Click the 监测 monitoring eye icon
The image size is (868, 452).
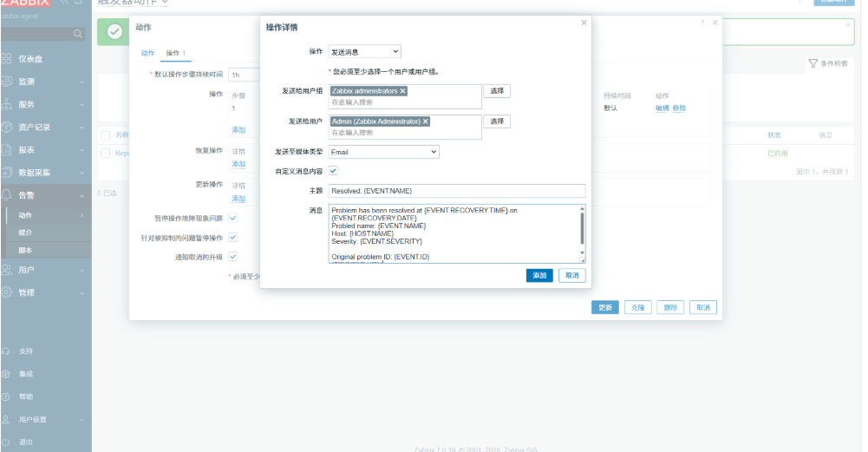point(7,82)
